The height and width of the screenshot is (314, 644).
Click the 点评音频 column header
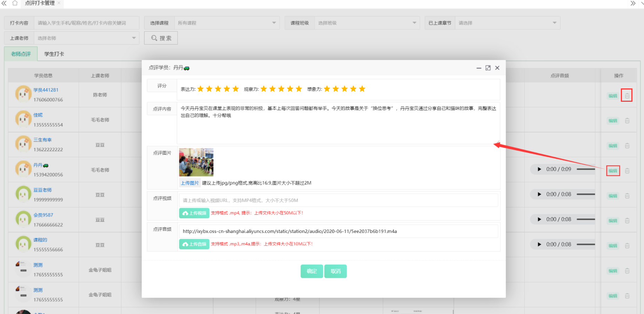click(x=559, y=75)
